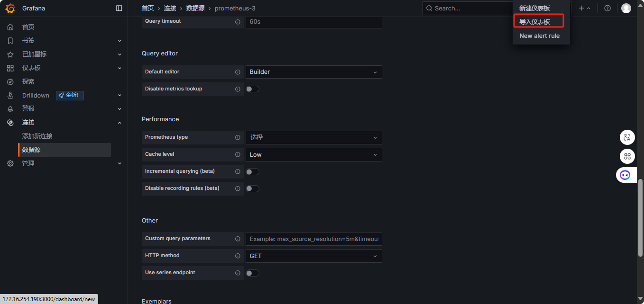Screen dimensions: 644x304
Task: Click the dashboards grid icon beside 仪表板
Action: 10,68
